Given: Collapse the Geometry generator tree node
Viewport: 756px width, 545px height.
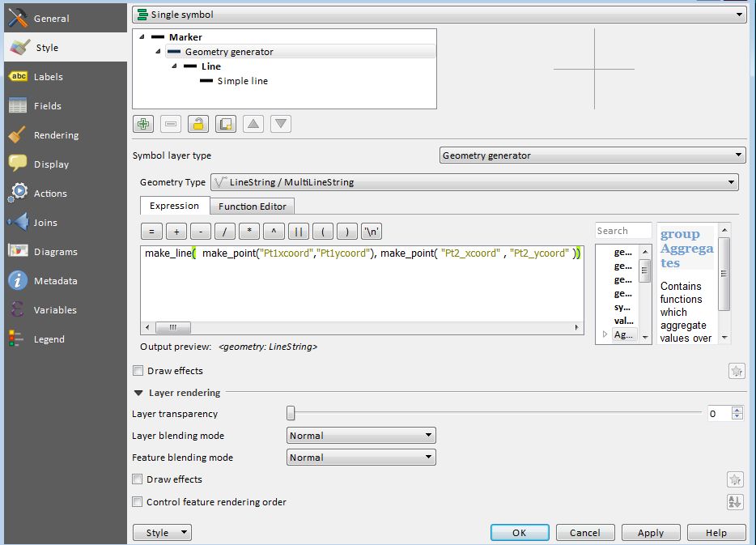Looking at the screenshot, I should (158, 51).
